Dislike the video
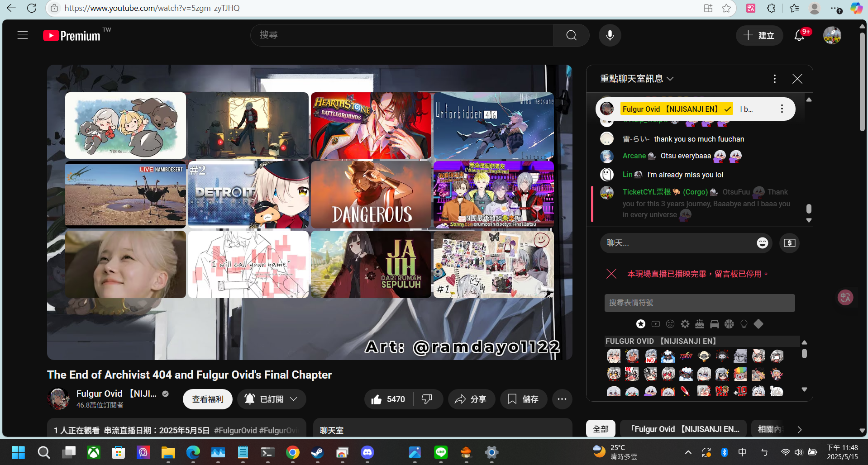Image resolution: width=868 pixels, height=465 pixels. coord(427,399)
